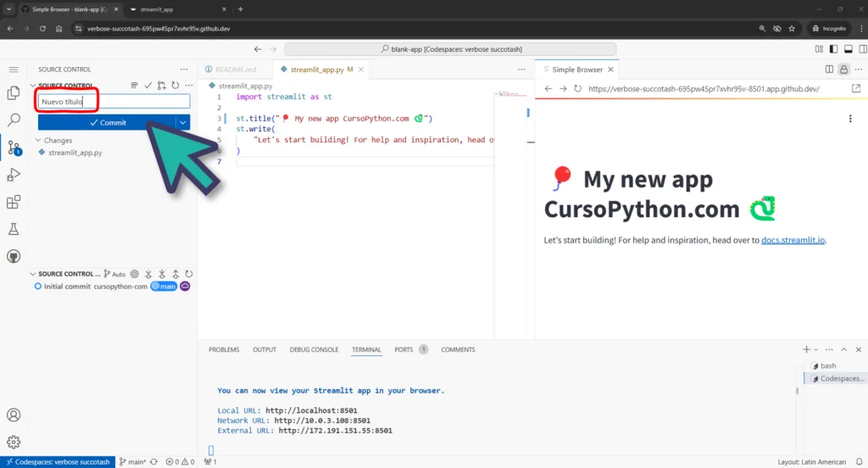This screenshot has width=868, height=468.
Task: Maximize the panel with the chevron up
Action: [843, 349]
